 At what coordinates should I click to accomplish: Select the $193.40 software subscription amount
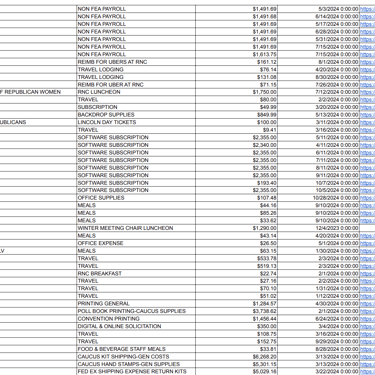(x=236, y=183)
